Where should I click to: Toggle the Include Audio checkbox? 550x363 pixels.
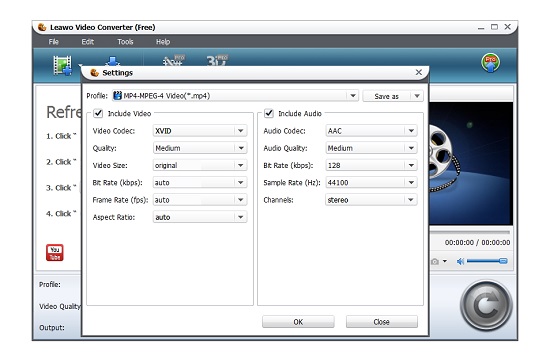(269, 113)
